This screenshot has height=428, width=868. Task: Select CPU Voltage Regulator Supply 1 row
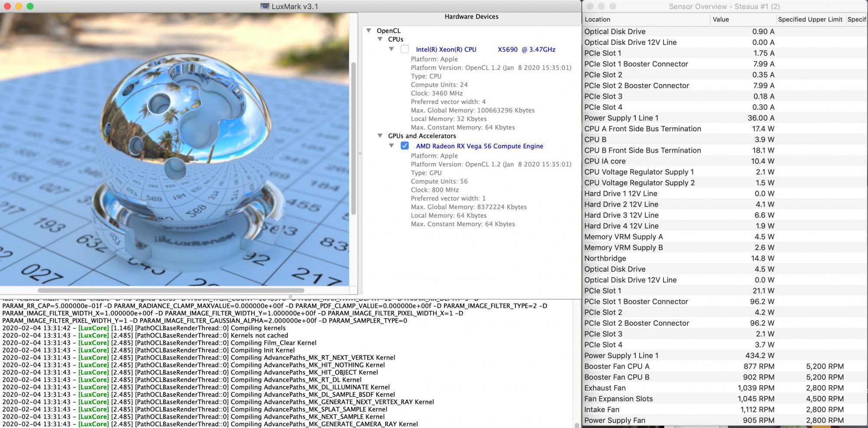724,172
